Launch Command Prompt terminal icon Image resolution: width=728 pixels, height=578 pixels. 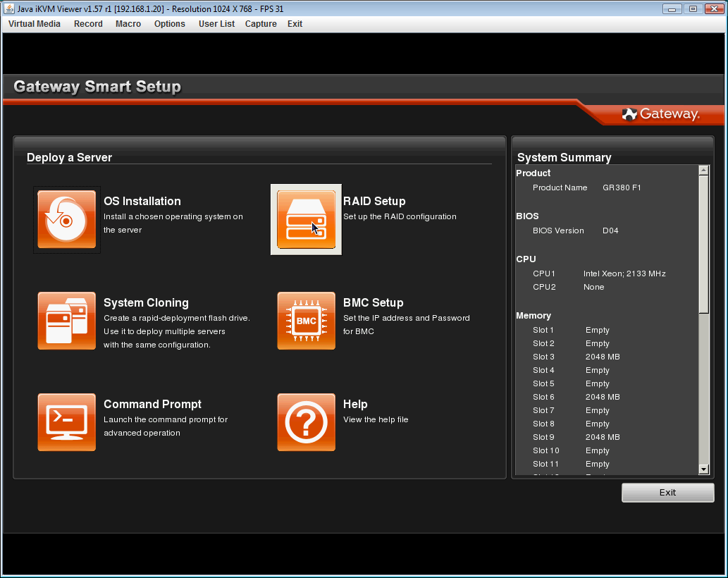coord(67,422)
